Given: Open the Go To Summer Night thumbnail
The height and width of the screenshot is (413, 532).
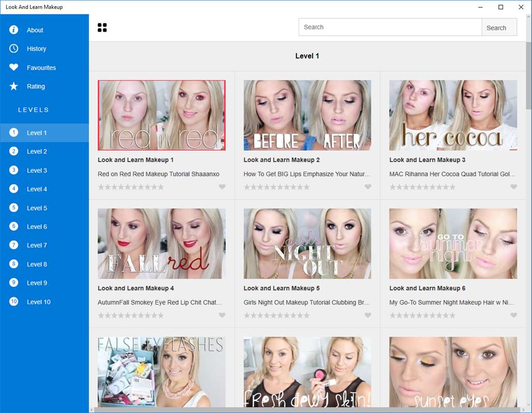Looking at the screenshot, I should (x=454, y=244).
